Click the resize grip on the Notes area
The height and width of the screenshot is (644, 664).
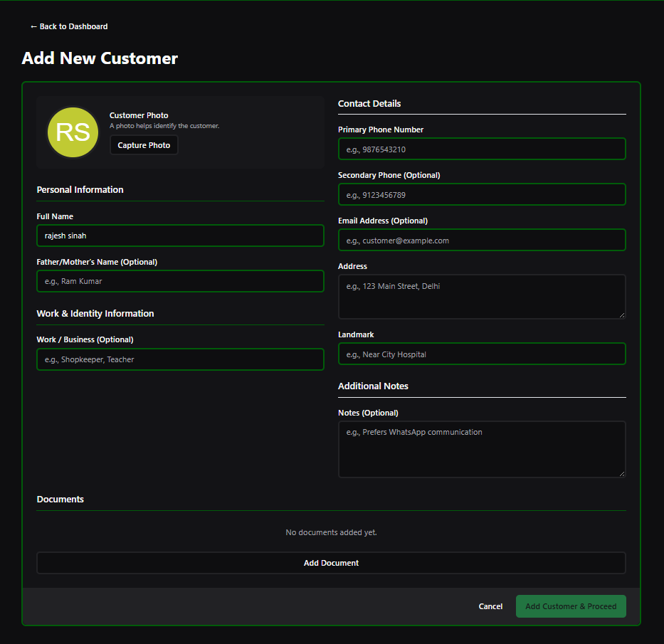pyautogui.click(x=623, y=475)
